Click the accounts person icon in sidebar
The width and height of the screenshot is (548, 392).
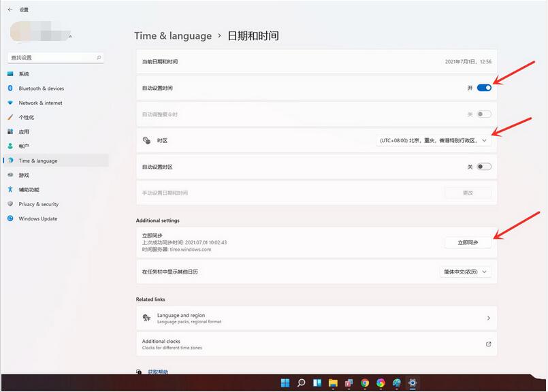coord(10,146)
